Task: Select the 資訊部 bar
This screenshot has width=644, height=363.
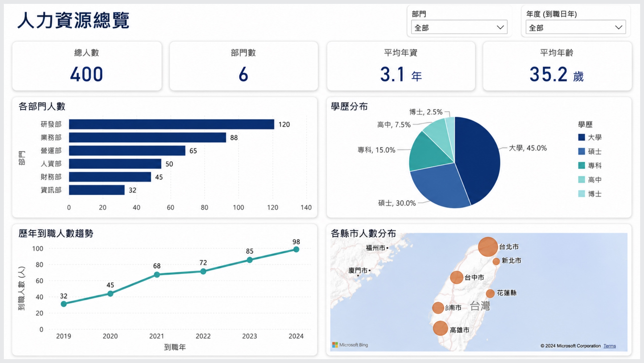Action: (97, 190)
